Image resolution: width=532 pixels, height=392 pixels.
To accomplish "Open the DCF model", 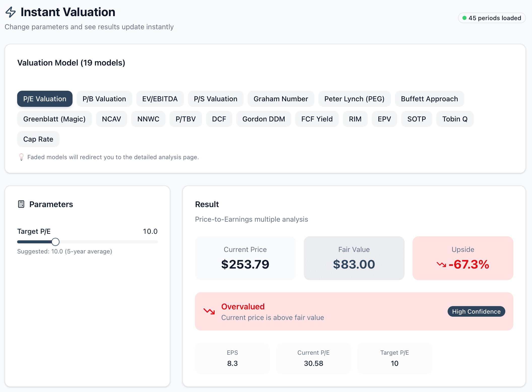I will [219, 119].
